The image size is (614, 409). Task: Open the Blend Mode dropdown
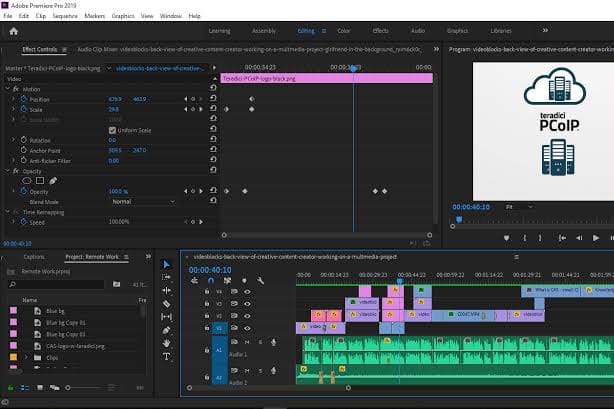(141, 201)
